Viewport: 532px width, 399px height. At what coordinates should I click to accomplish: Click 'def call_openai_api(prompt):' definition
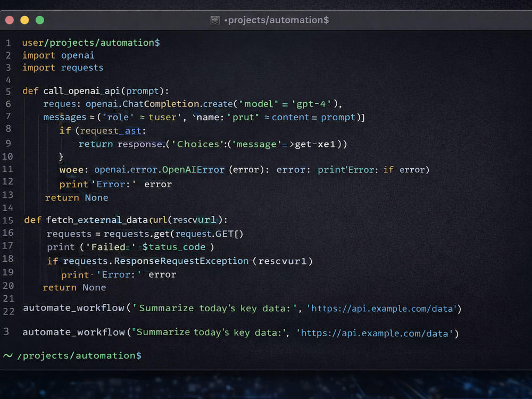click(95, 91)
